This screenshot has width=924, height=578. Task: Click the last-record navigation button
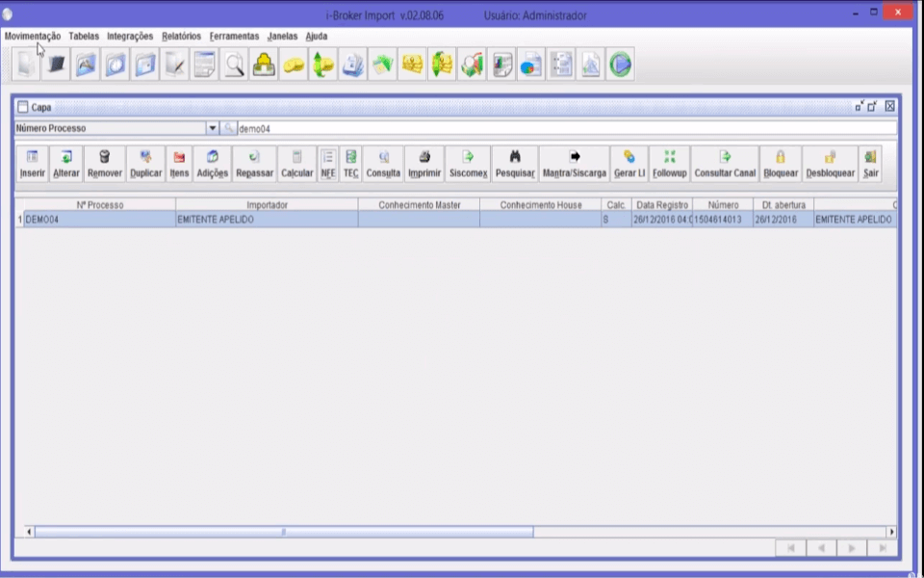(x=883, y=548)
